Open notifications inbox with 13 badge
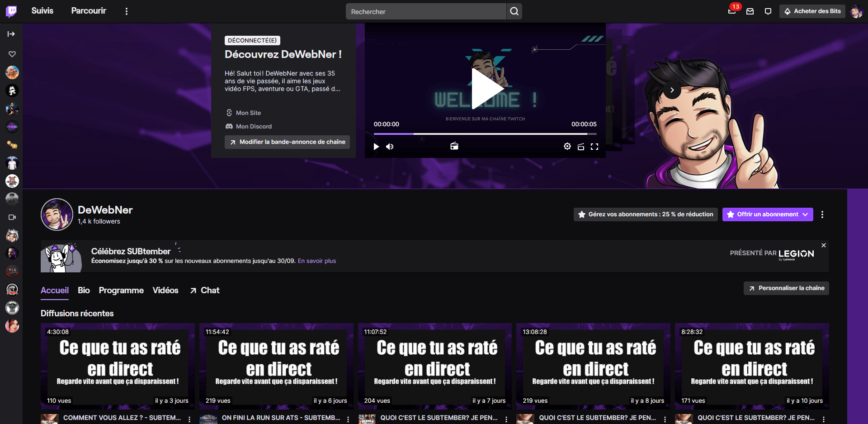 (x=732, y=11)
